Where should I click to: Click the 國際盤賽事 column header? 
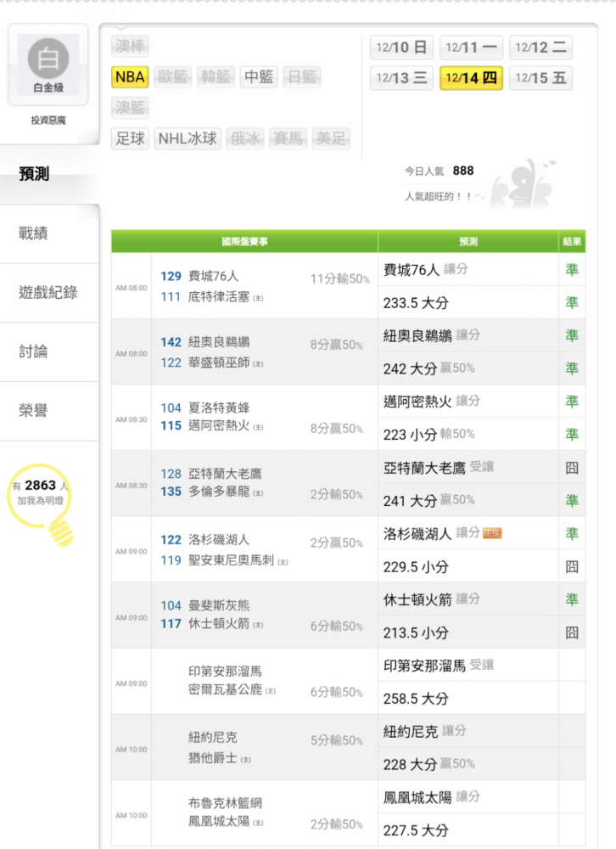pyautogui.click(x=244, y=241)
